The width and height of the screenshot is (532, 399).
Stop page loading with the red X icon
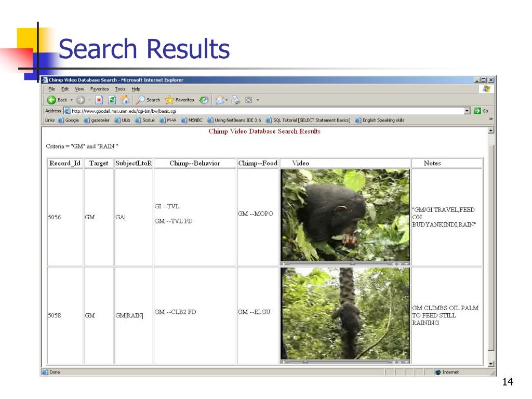tap(99, 100)
